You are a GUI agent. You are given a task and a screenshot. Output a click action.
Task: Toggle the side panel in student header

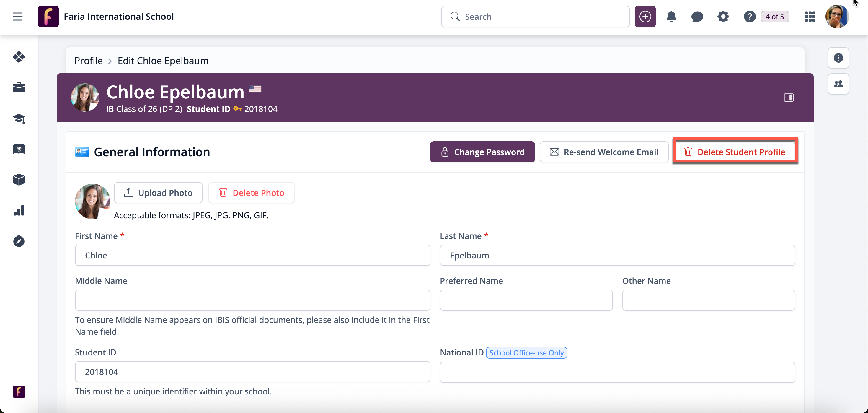coord(789,97)
